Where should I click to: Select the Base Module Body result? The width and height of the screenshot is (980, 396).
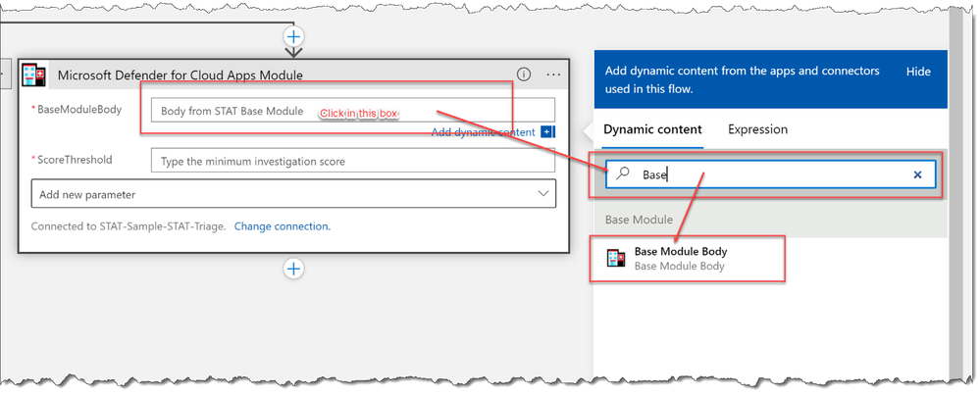[x=770, y=258]
